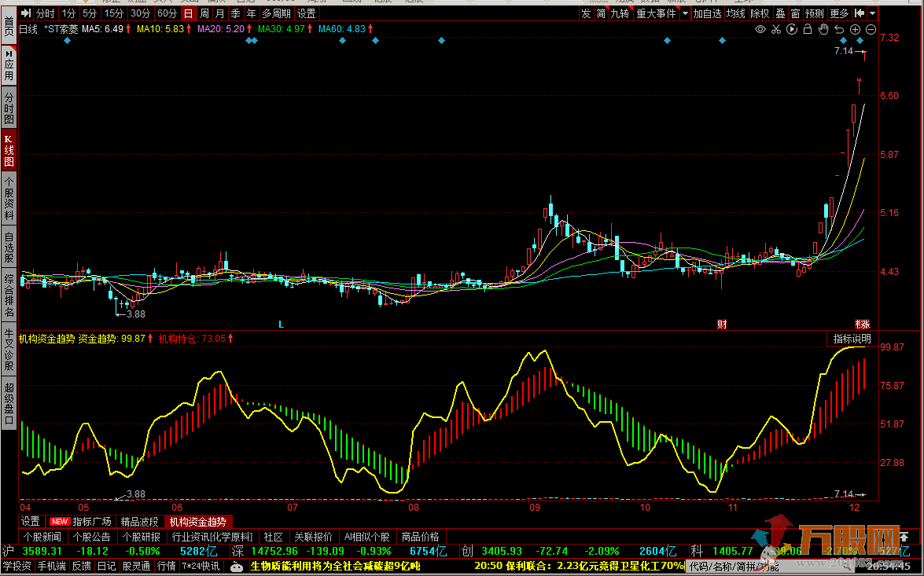The width and height of the screenshot is (924, 576).
Task: Open indicator 设置 tab below chart
Action: [31, 522]
